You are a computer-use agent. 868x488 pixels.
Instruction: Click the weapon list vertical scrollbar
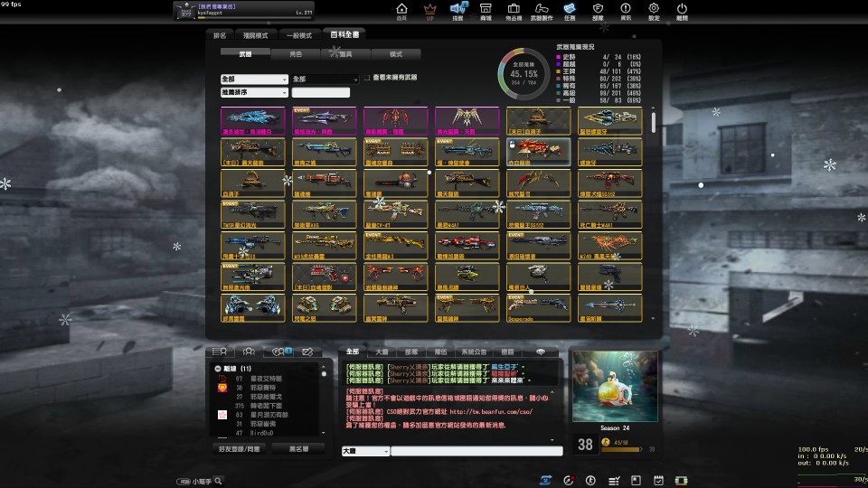[x=654, y=122]
